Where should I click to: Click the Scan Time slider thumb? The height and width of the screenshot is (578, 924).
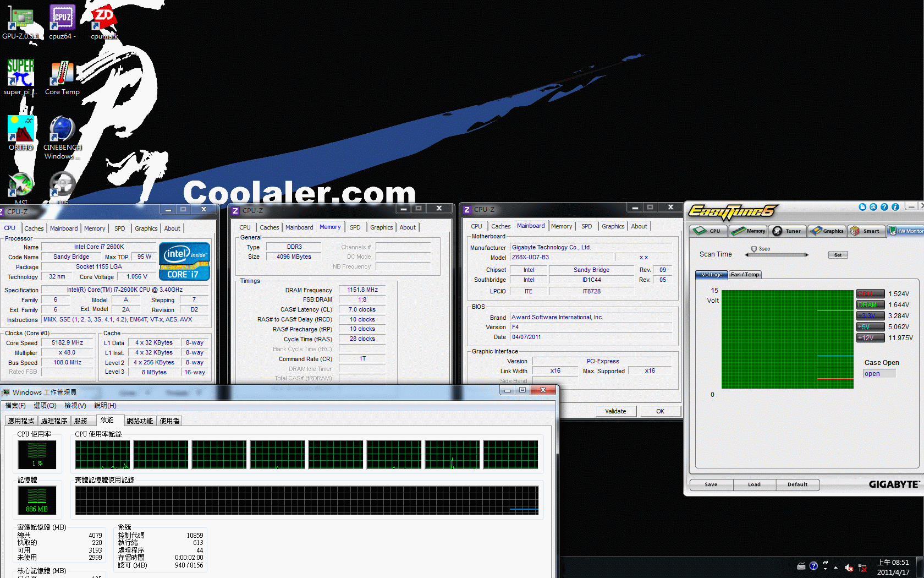coord(754,249)
